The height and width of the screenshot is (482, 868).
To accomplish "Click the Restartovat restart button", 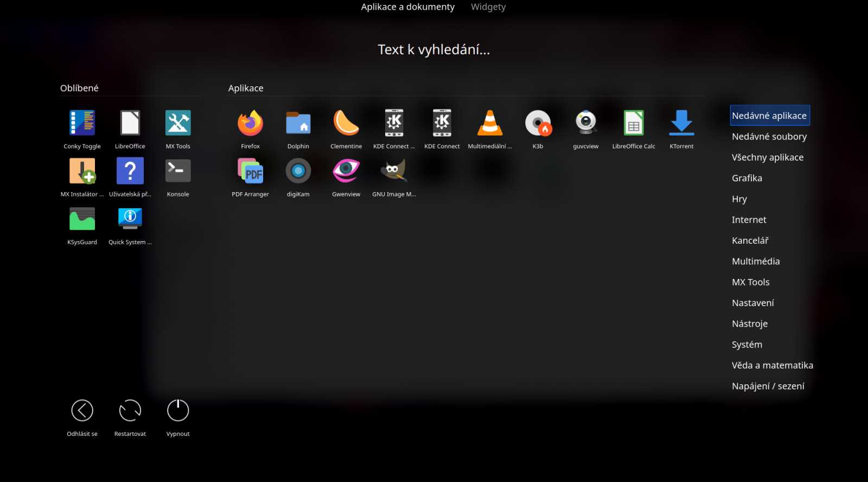I will [x=130, y=417].
